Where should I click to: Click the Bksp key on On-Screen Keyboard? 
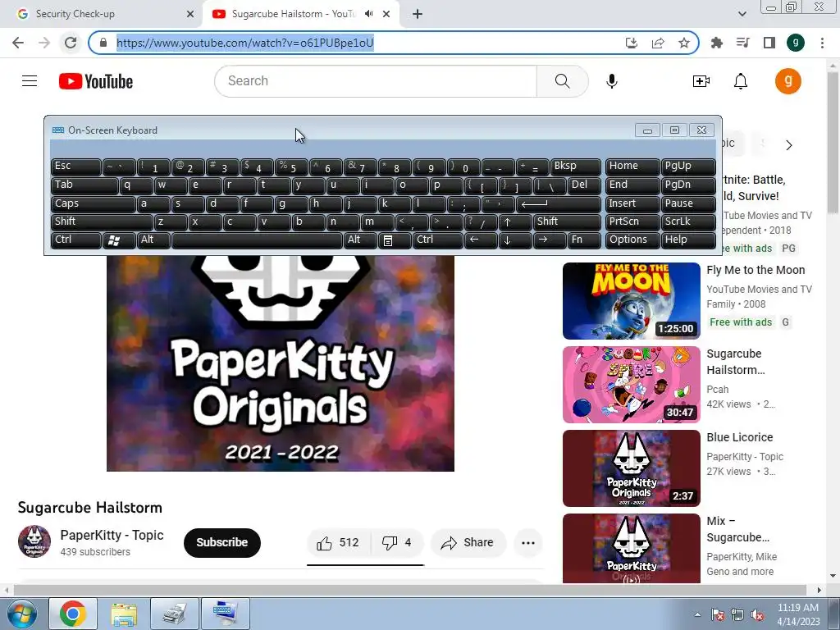[576, 167]
